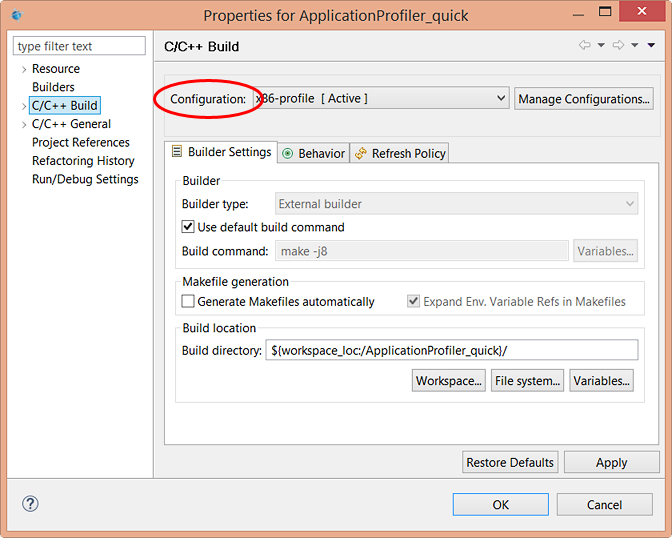
Task: Click the Refresh Policy tab icon
Action: [x=361, y=153]
